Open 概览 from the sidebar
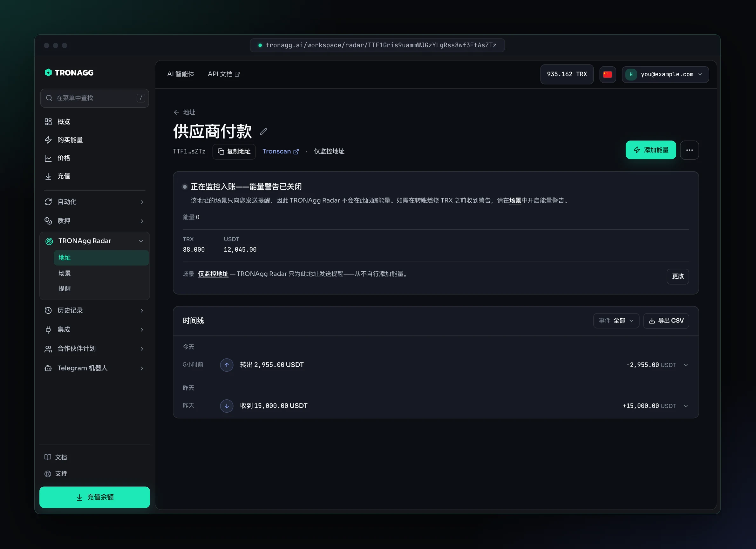 tap(95, 122)
